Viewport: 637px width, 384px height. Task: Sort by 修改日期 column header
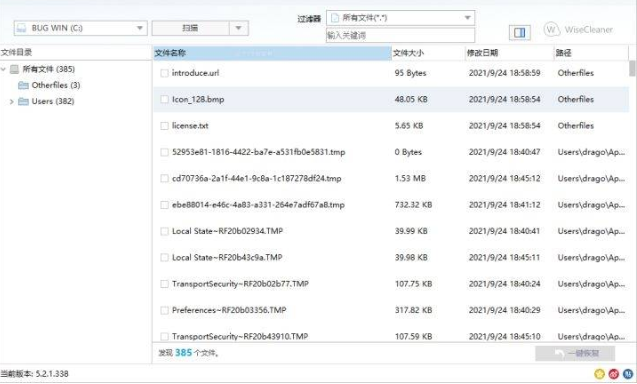point(509,53)
